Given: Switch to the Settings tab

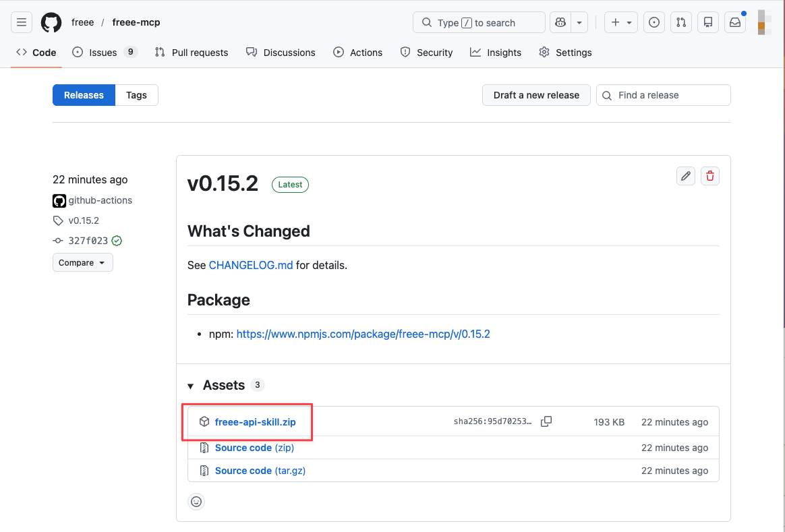Looking at the screenshot, I should click(565, 53).
